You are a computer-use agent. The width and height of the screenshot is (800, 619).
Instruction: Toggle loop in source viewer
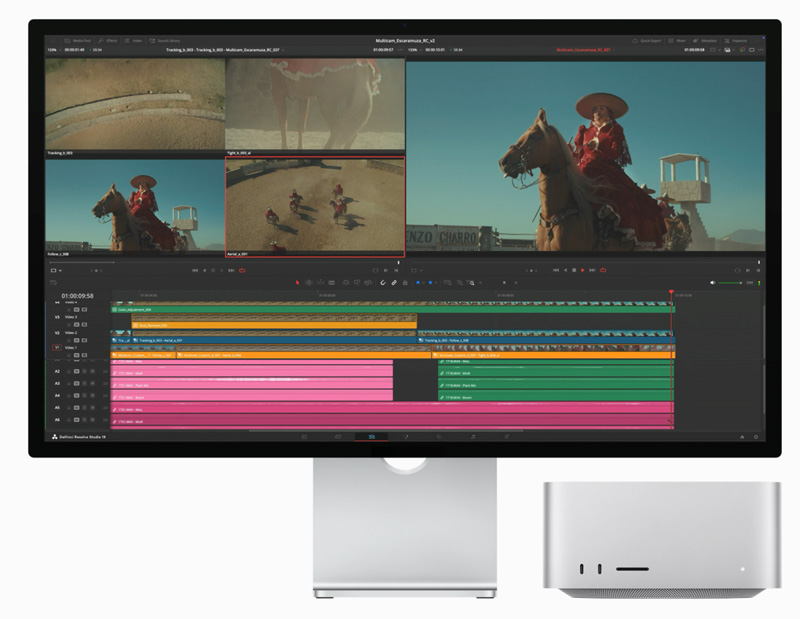pyautogui.click(x=242, y=270)
